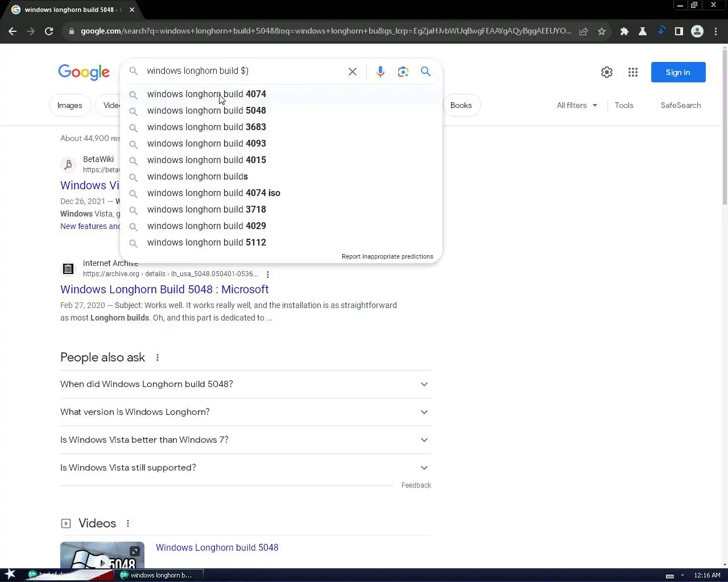Open the Tools option
Screen dimensions: 728x582
pyautogui.click(x=624, y=105)
